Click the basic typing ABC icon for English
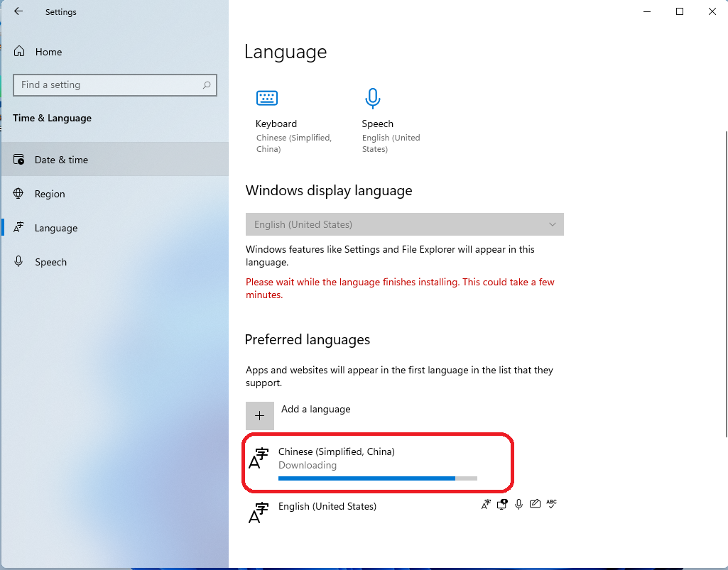Image resolution: width=728 pixels, height=570 pixels. point(551,504)
